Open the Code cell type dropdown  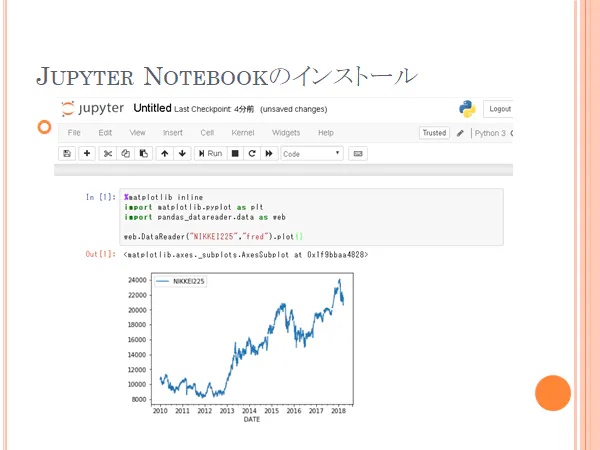click(x=312, y=153)
